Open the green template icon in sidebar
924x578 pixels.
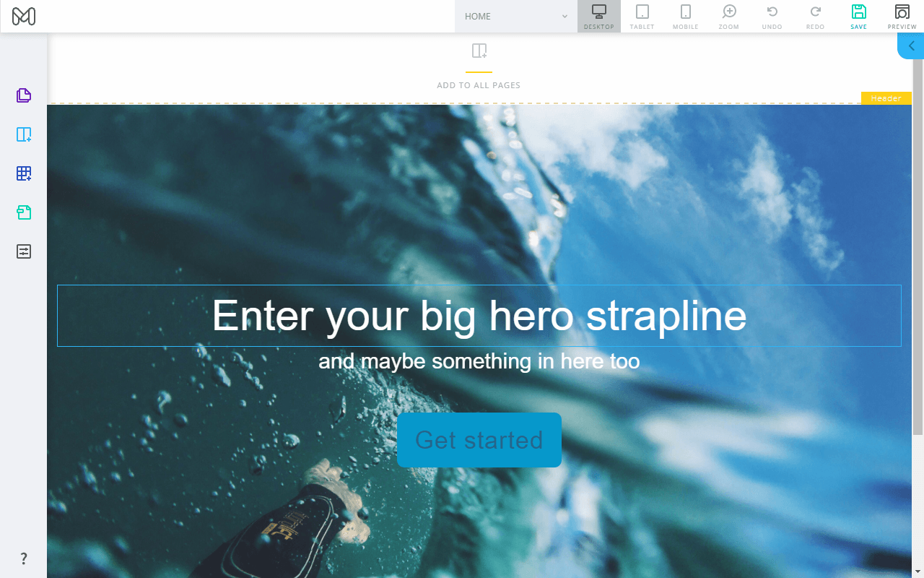24,212
